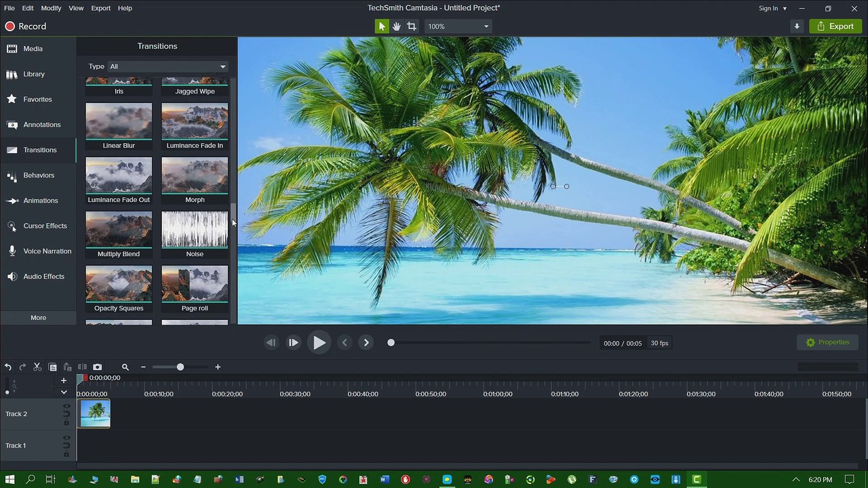Viewport: 868px width, 488px height.
Task: Add a new track with plus button
Action: [x=64, y=380]
